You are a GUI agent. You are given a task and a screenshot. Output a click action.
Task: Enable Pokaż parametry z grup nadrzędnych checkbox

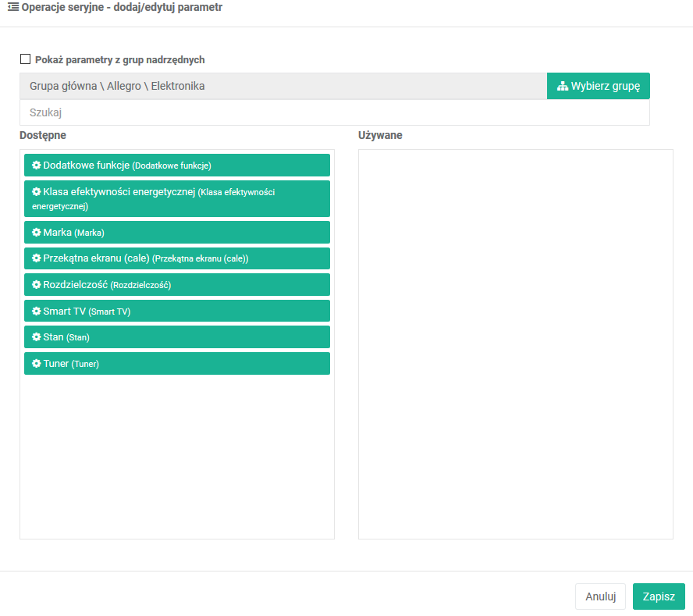(25, 59)
